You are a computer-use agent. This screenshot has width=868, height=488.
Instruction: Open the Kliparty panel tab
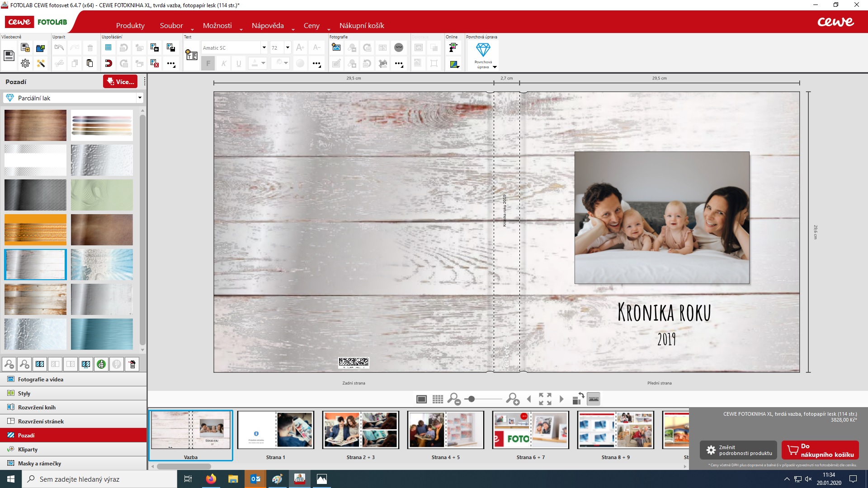point(28,449)
